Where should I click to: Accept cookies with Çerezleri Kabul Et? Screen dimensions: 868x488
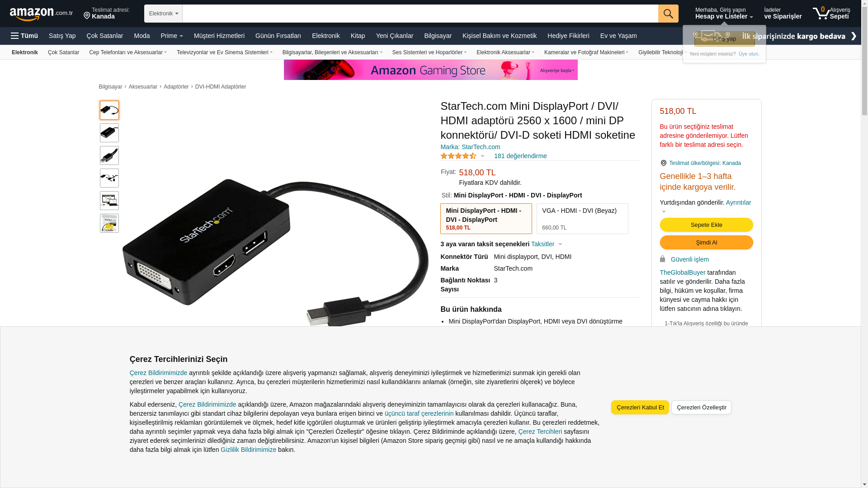coord(640,408)
